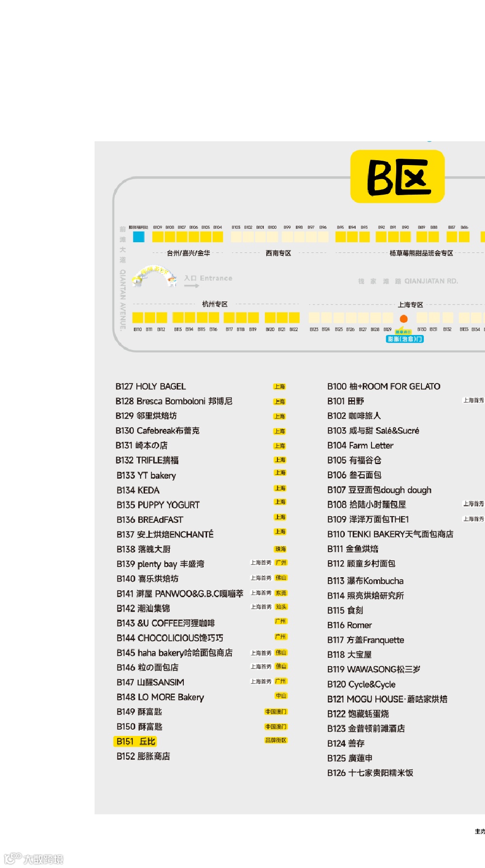Click the B147 山醒SANSIM entry

150,682
